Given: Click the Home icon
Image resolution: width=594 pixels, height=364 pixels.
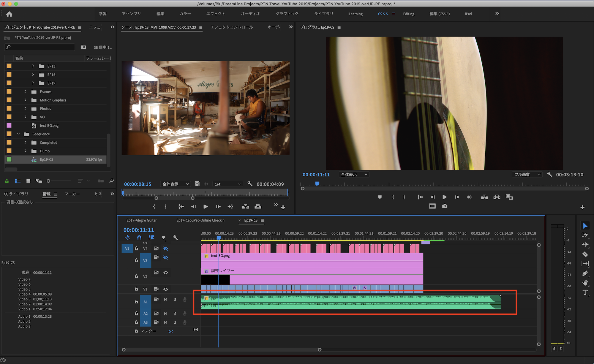Looking at the screenshot, I should point(9,14).
